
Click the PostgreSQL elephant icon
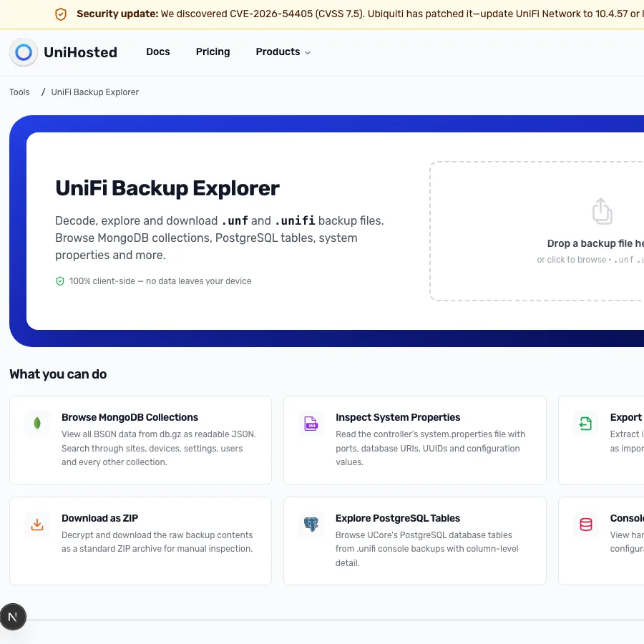pyautogui.click(x=311, y=525)
